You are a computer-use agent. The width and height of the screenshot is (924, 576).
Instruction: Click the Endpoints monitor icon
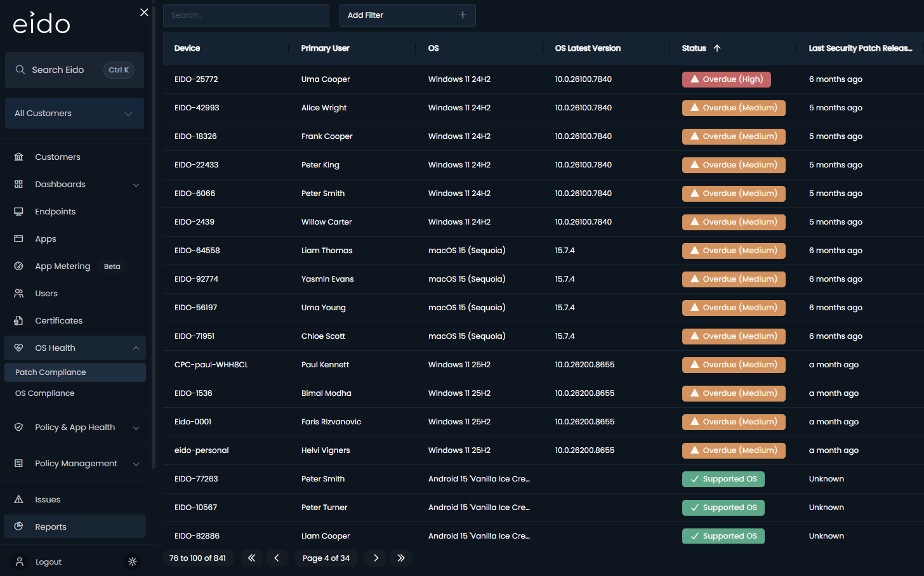pyautogui.click(x=18, y=211)
